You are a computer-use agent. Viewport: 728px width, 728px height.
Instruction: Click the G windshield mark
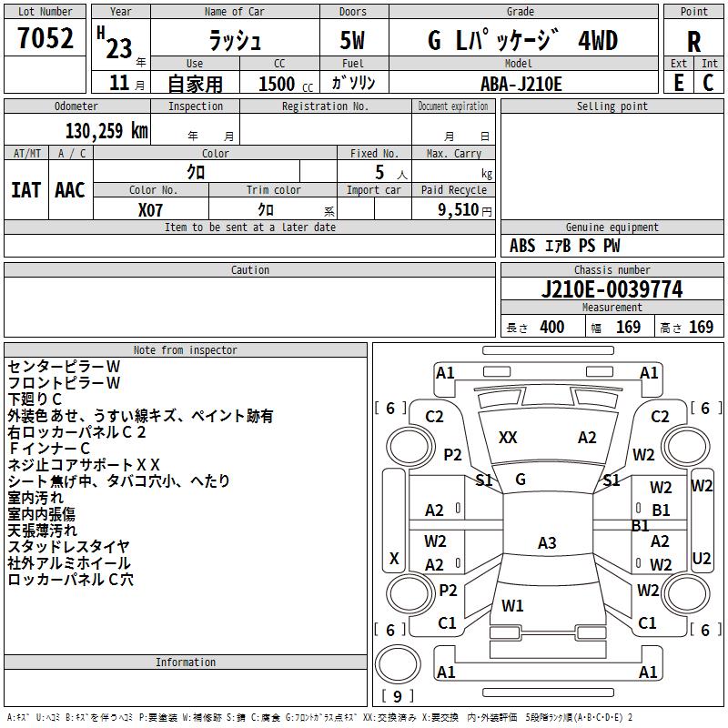point(521,480)
